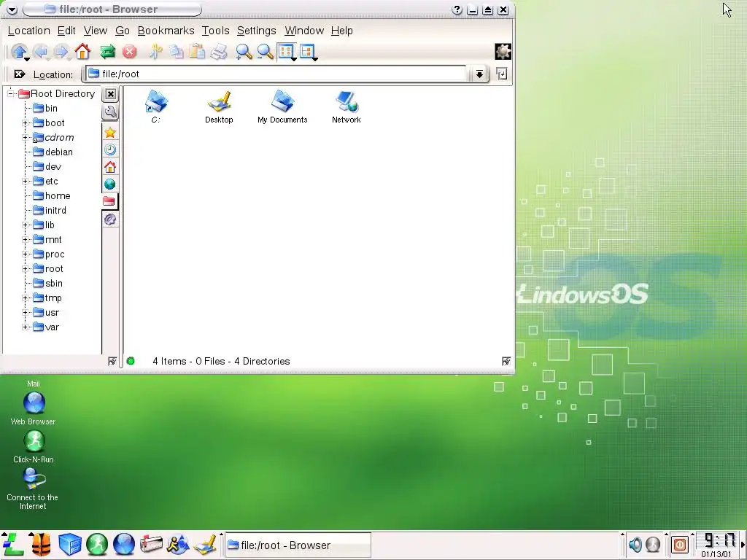Viewport: 747px width, 560px height.
Task: Go up one directory with the Up arrow
Action: point(19,52)
